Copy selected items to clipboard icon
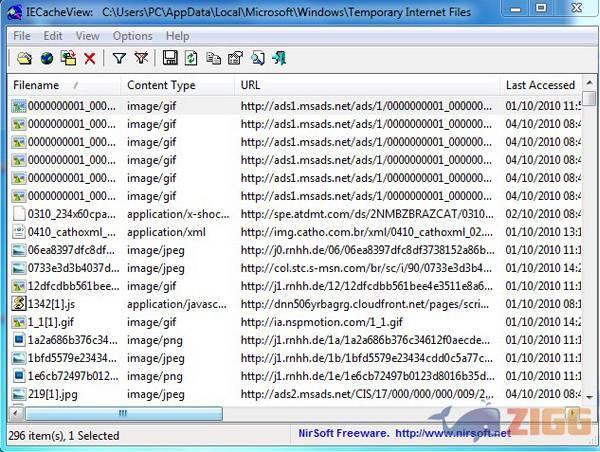Screen dimensions: 600x452 (x=214, y=59)
